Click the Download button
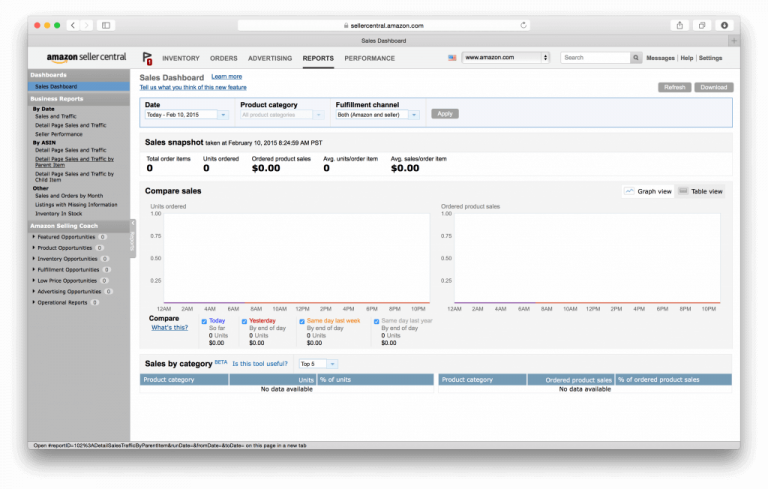Viewport: 768px width, 489px height. [x=714, y=87]
